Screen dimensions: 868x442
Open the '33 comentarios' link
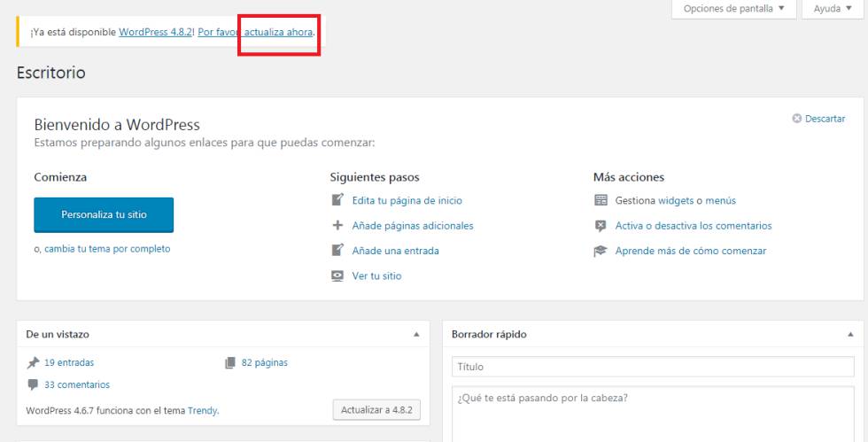(x=77, y=384)
